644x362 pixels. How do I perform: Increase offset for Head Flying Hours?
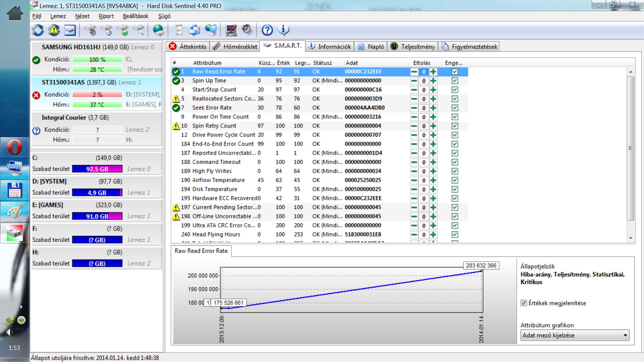tap(433, 235)
